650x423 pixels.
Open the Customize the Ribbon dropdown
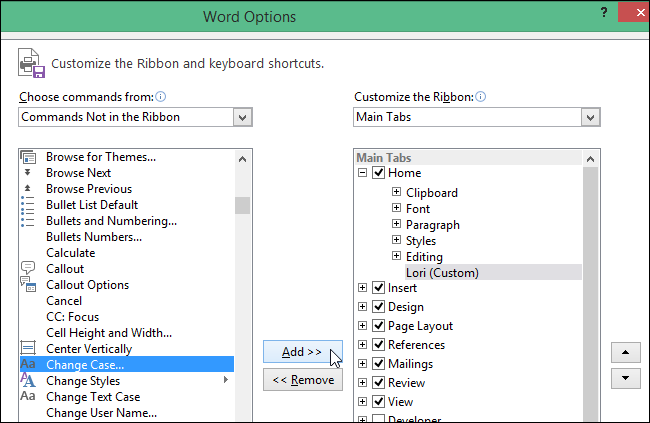point(591,118)
